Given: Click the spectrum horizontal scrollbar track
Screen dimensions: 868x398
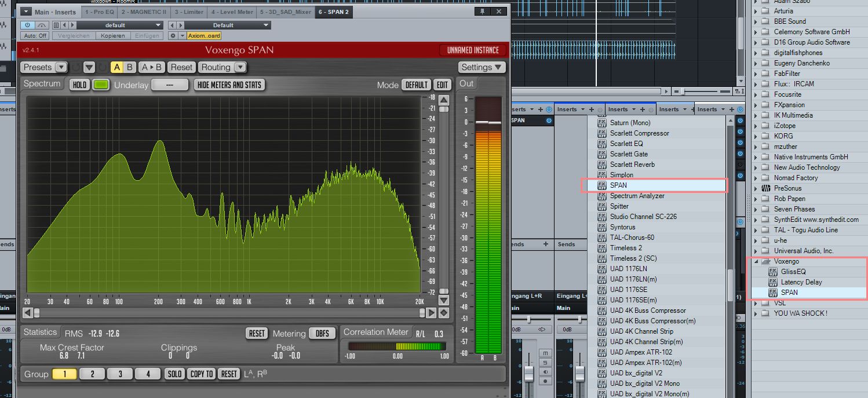Looking at the screenshot, I should 229,313.
